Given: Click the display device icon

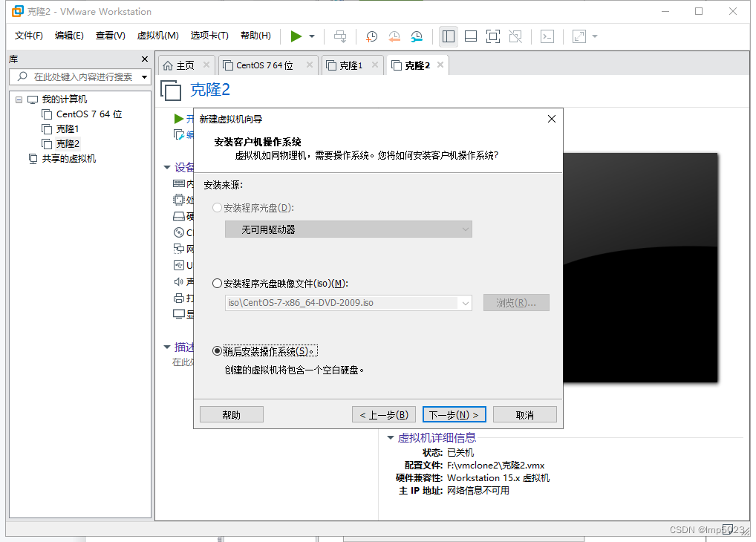Looking at the screenshot, I should pos(179,314).
